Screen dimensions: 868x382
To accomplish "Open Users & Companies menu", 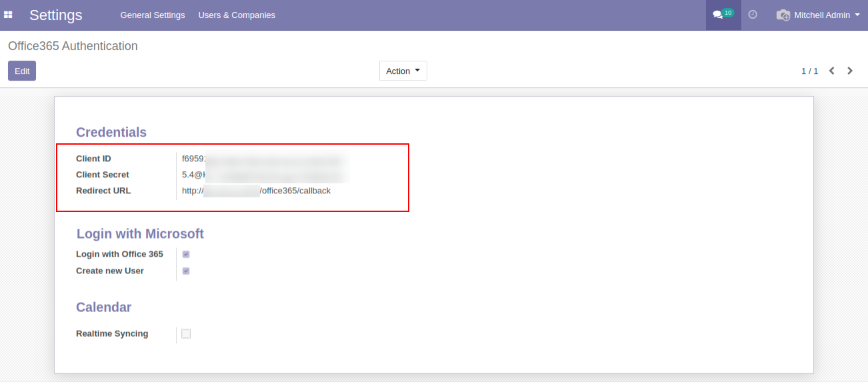I will click(237, 15).
